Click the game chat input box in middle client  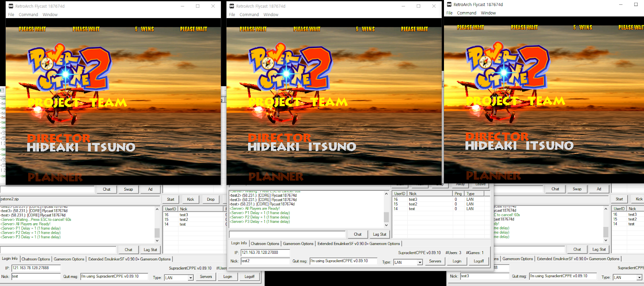click(287, 234)
